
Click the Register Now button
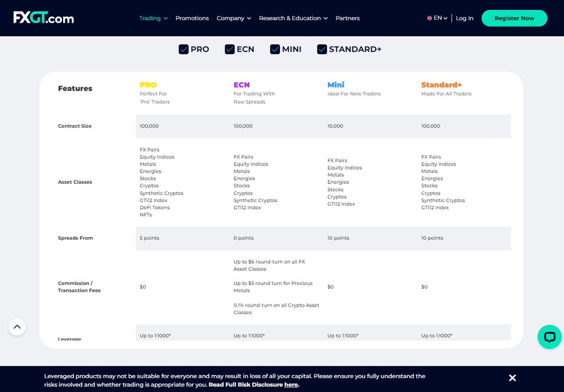[x=514, y=18]
